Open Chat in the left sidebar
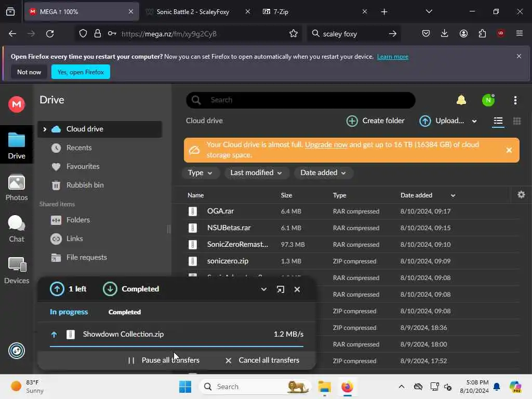 pos(17,229)
